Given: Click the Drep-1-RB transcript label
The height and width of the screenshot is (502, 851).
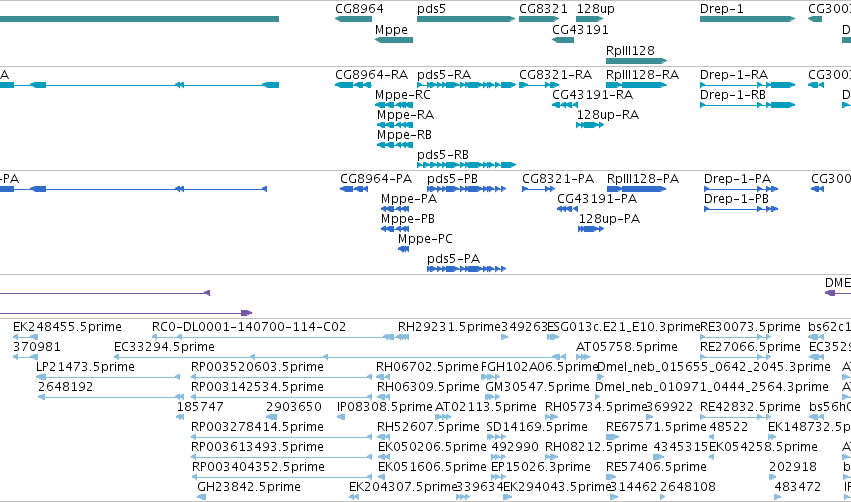Looking at the screenshot, I should coord(733,94).
